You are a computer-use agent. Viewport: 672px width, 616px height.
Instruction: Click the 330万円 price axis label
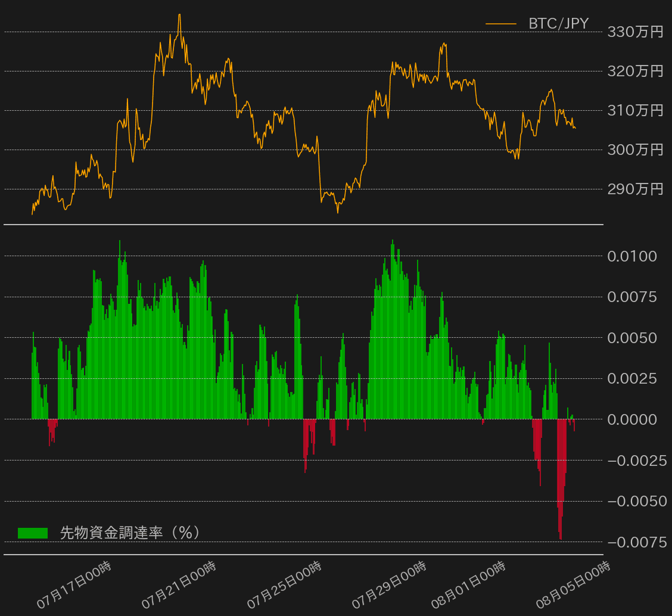(x=634, y=32)
